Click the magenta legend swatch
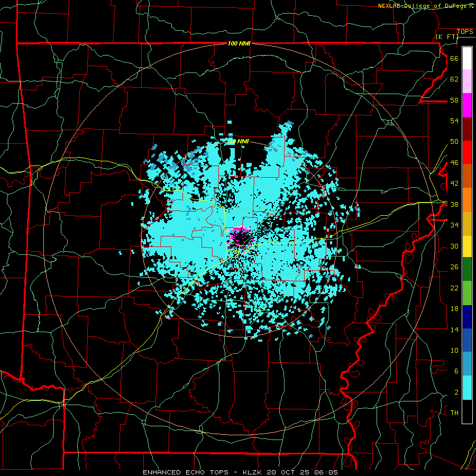 tap(467, 105)
